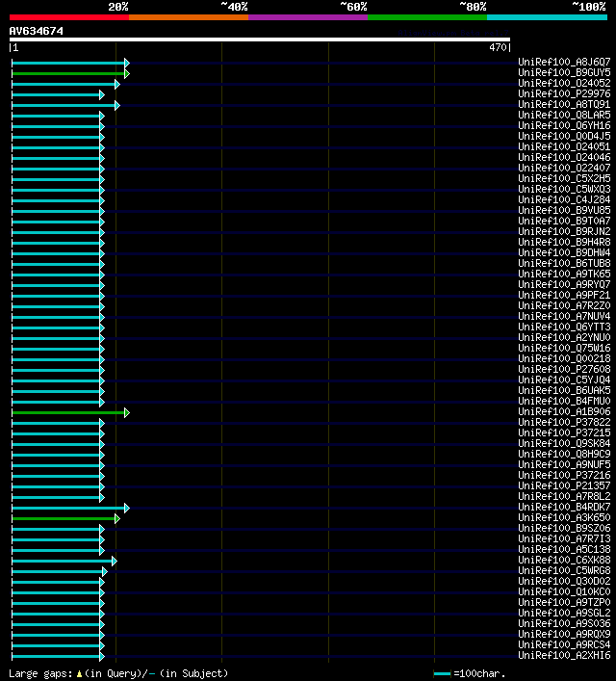616x681 pixels.
Task: Click the UniRef100_P37822 label
Action: click(x=564, y=422)
